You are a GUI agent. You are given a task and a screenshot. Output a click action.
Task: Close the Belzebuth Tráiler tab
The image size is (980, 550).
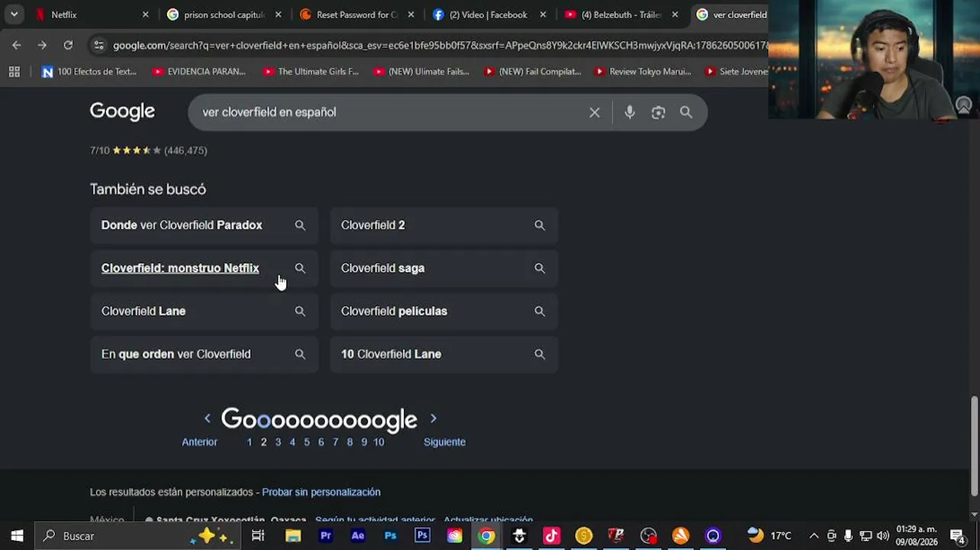click(675, 15)
